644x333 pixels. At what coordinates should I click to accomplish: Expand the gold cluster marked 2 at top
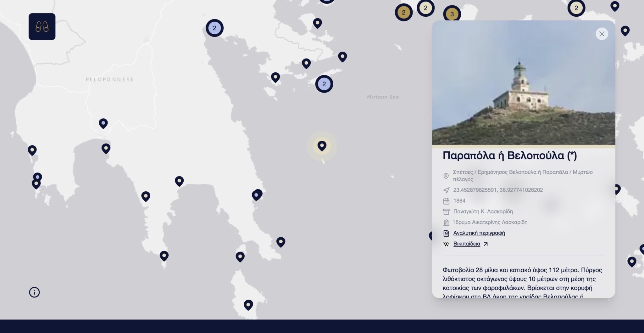click(403, 13)
